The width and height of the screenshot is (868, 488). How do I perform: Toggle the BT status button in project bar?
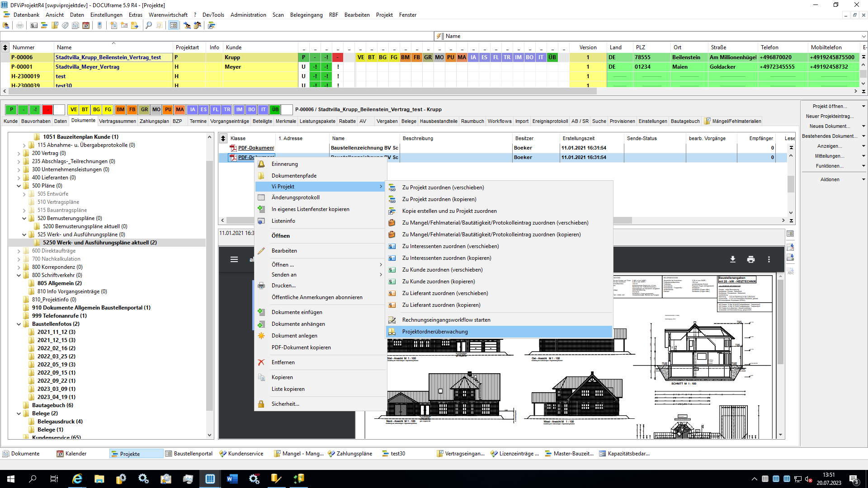[85, 110]
